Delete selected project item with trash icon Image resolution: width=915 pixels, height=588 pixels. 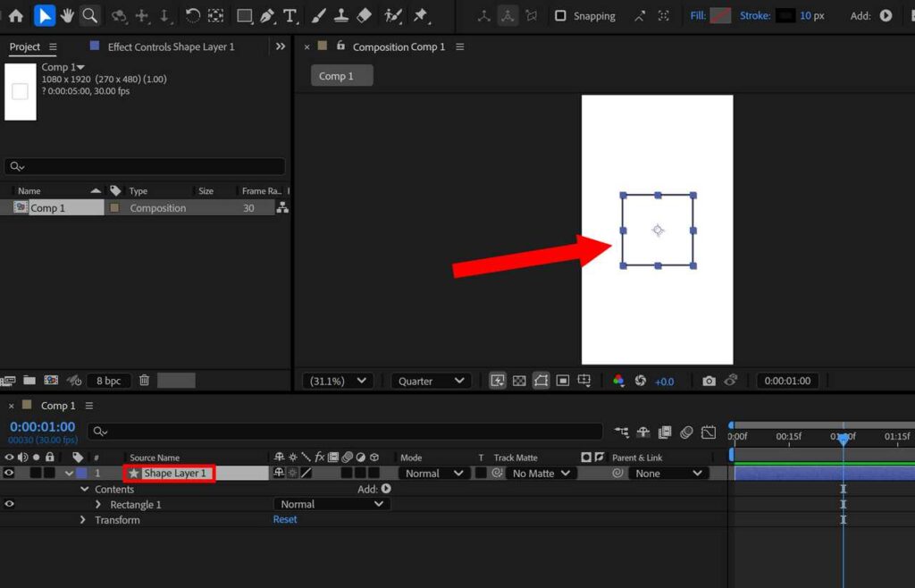(144, 381)
